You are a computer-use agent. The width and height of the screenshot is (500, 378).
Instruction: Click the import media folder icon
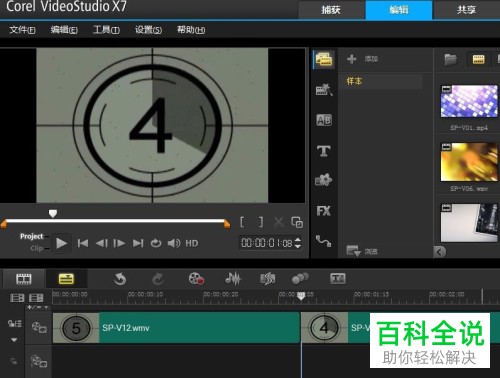(450, 60)
